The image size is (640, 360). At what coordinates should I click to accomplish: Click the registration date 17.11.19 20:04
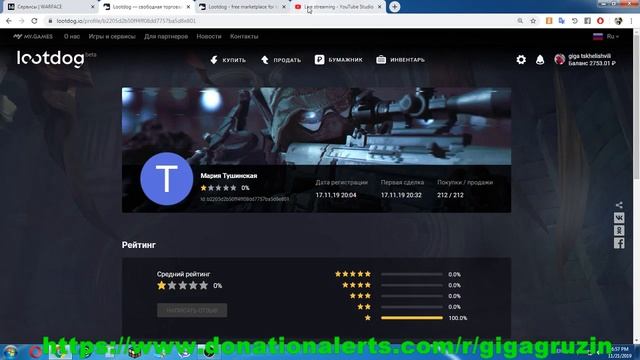coord(336,195)
